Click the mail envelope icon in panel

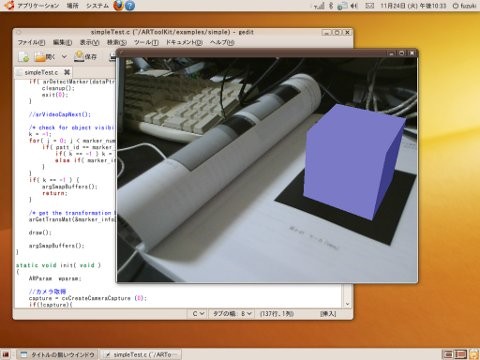coord(370,6)
